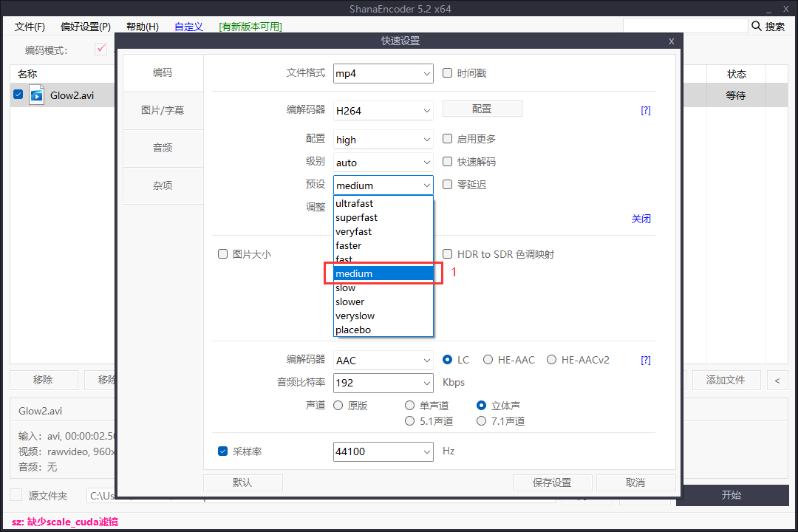This screenshot has height=532, width=798.
Task: Open the 文件(F) menu
Action: pos(30,27)
